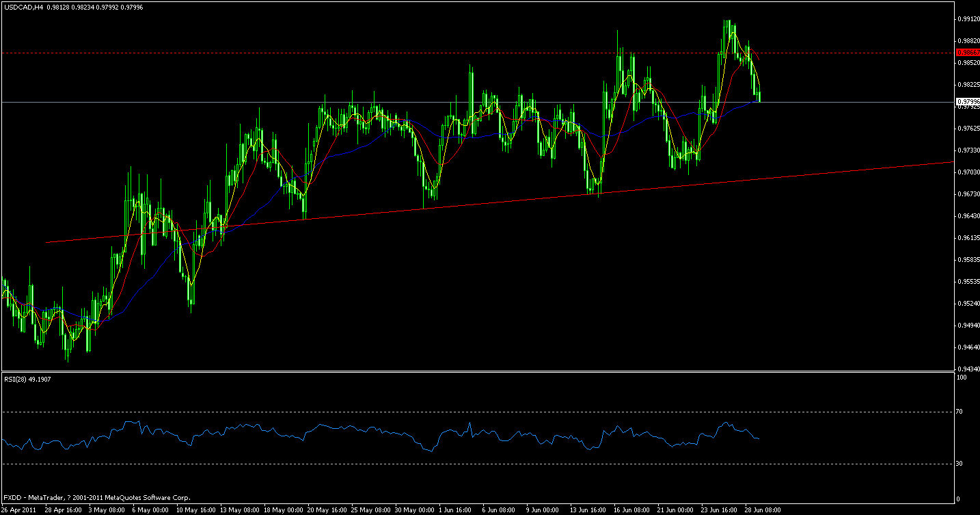This screenshot has width=980, height=515.
Task: Click the red bid price tag 0.98667
Action: [x=968, y=52]
